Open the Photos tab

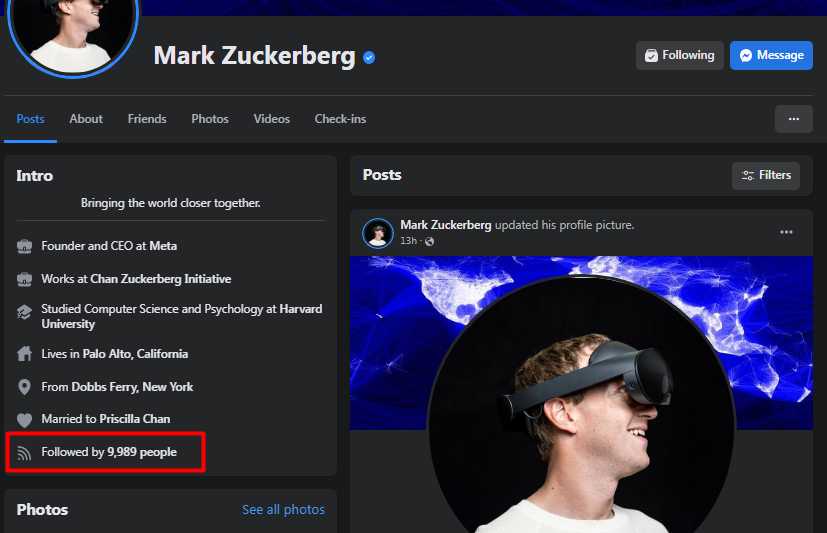tap(210, 119)
